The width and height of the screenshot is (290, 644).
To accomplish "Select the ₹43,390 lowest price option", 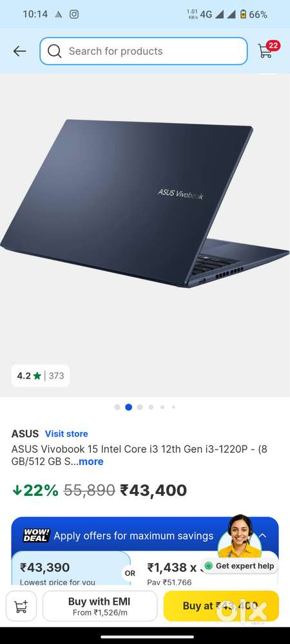I will tap(71, 569).
